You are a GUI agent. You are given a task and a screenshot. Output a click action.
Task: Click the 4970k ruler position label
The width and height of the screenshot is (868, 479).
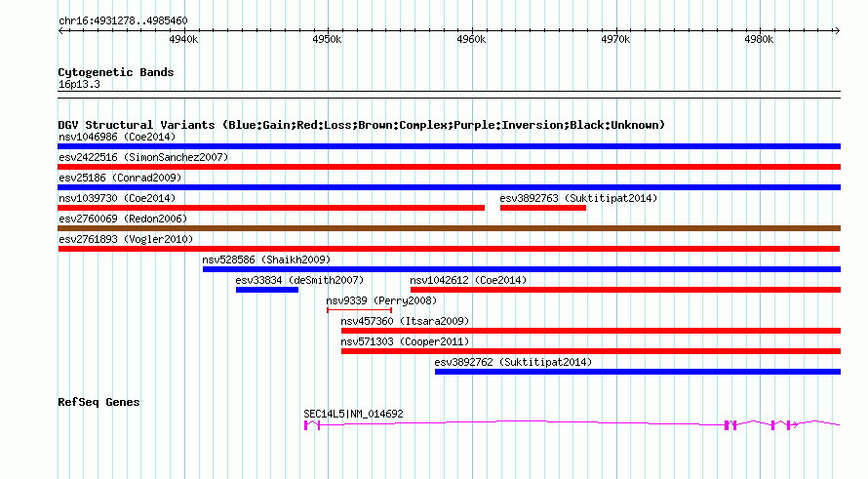tap(615, 39)
